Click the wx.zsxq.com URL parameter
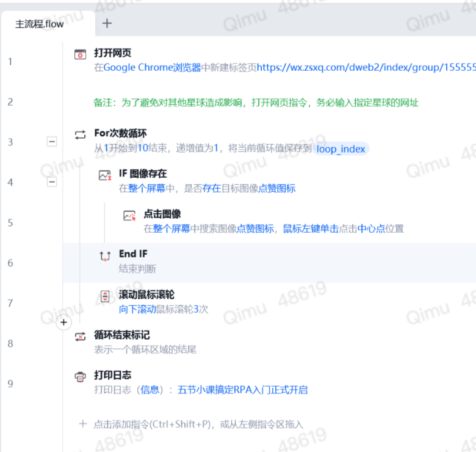Screen dimensions: 476x452 point(366,67)
